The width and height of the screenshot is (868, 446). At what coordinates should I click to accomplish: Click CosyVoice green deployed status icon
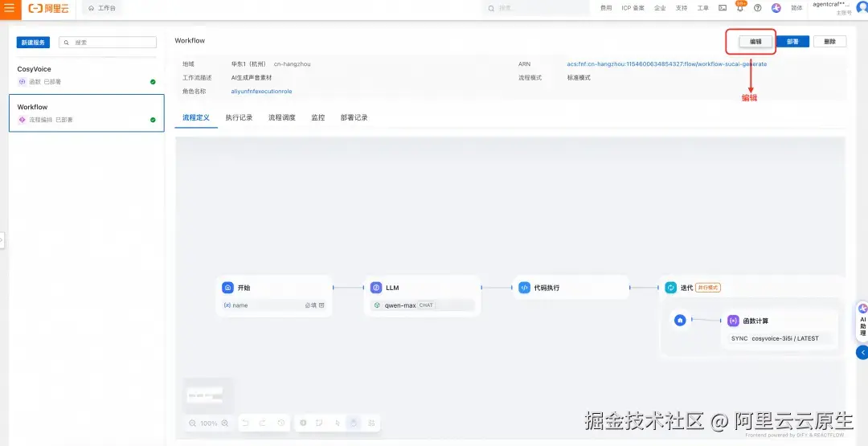click(153, 82)
